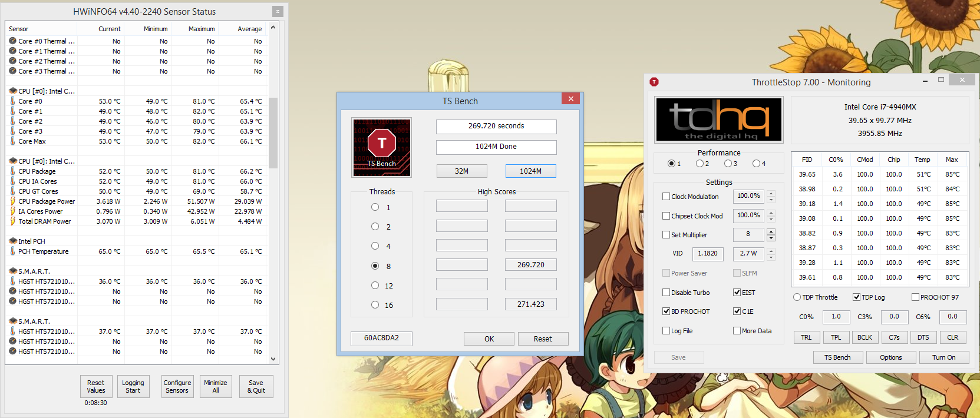Viewport: 980px width, 418px height.
Task: Toggle the Disable Turbo checkbox
Action: (666, 293)
